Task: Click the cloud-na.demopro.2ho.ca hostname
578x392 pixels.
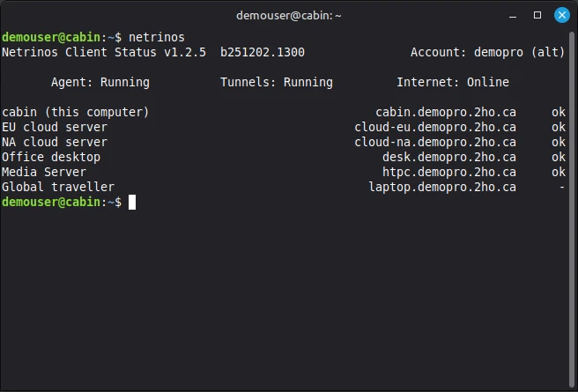Action: [x=435, y=142]
